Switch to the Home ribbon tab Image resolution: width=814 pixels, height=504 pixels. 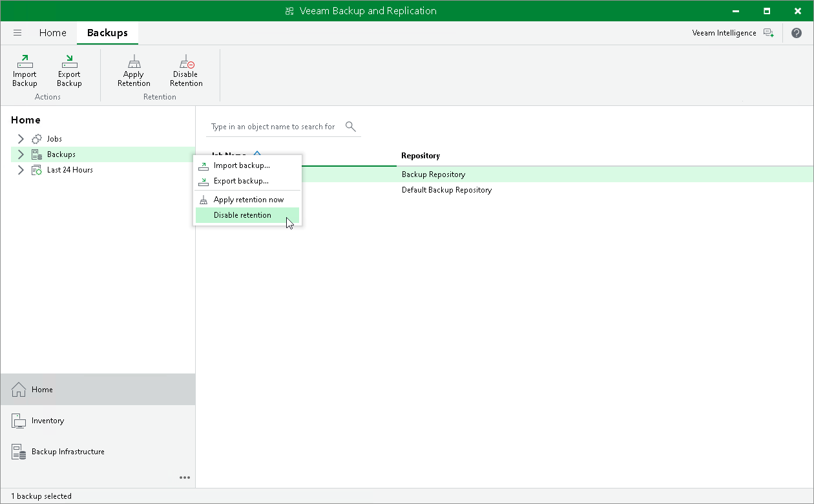53,33
